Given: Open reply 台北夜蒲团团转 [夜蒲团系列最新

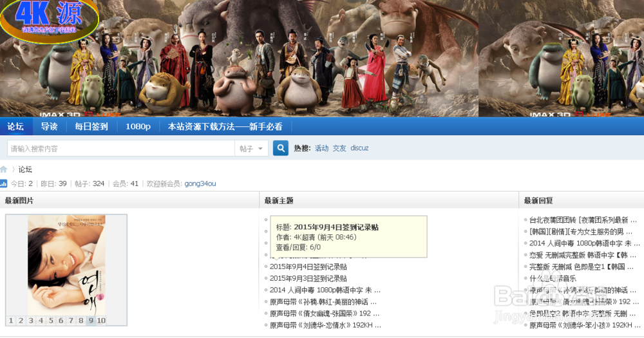Looking at the screenshot, I should [x=583, y=220].
